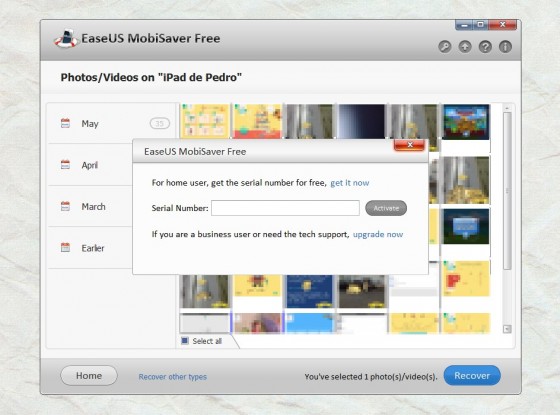
Task: Click 'You've selected 1 photo(s)/video(s).' status text
Action: 371,377
